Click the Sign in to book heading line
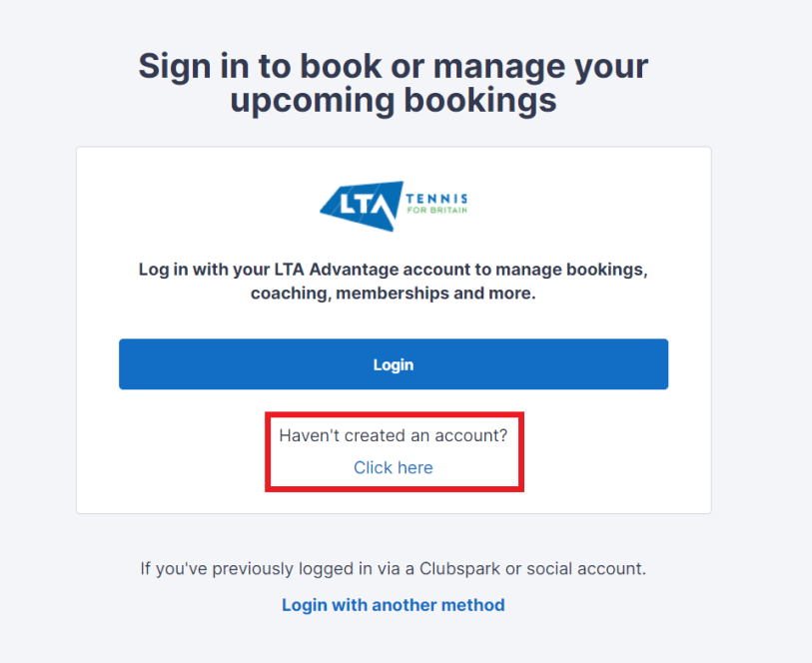Viewport: 812px width, 663px height. pyautogui.click(x=394, y=66)
